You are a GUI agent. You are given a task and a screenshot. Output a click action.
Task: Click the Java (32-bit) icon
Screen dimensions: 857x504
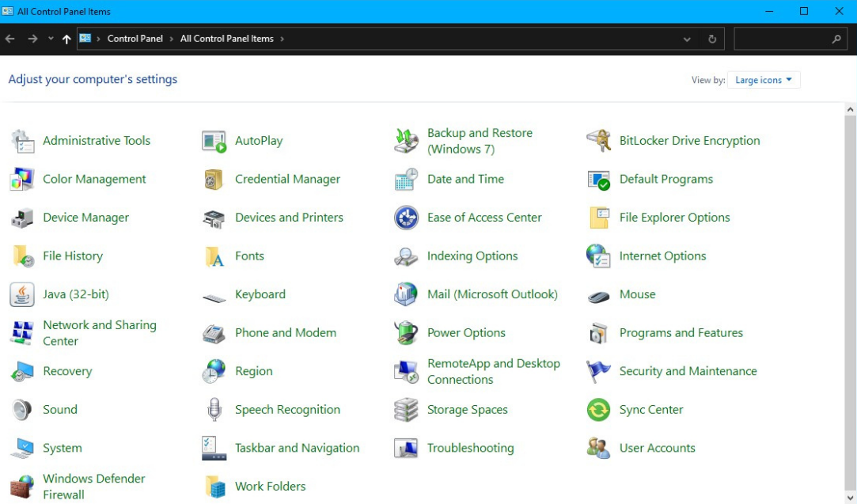[x=22, y=294]
